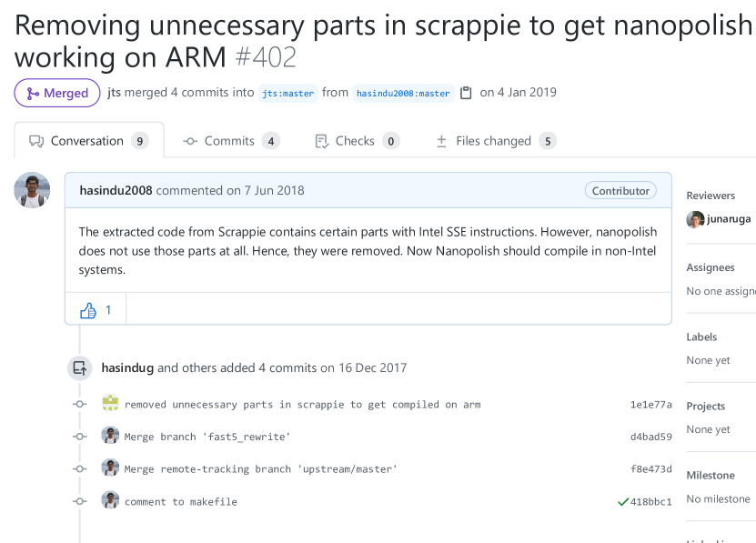Select the speech bubble icon on Conversation tab
756x543 pixels.
[x=36, y=140]
